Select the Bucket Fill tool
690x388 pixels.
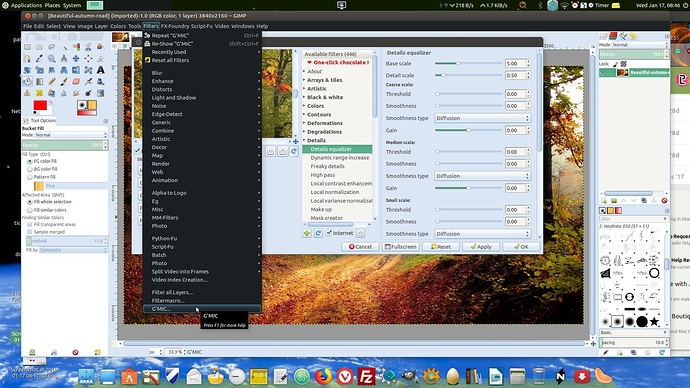(x=27, y=81)
